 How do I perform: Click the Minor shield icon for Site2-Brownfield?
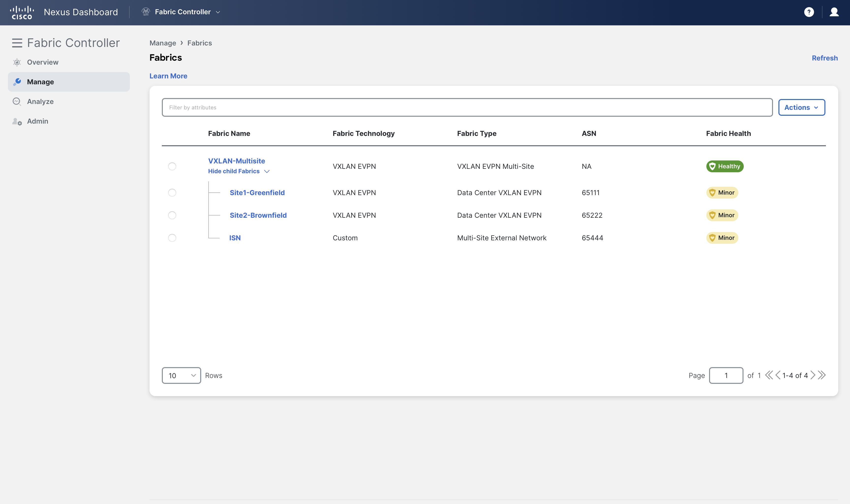pyautogui.click(x=712, y=215)
